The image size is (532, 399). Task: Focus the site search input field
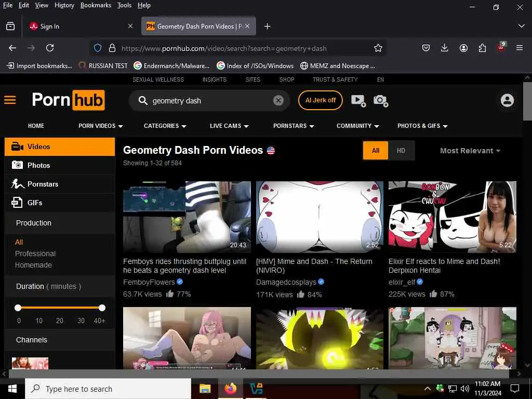[210, 100]
